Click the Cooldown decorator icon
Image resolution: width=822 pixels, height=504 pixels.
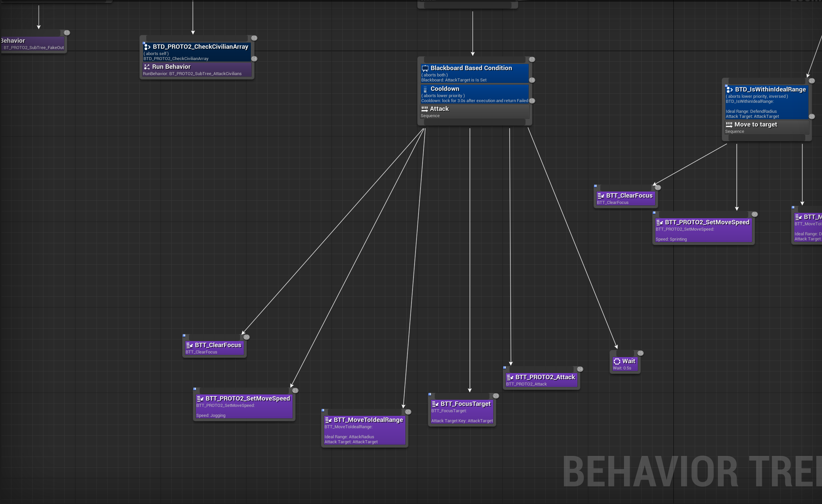tap(425, 89)
